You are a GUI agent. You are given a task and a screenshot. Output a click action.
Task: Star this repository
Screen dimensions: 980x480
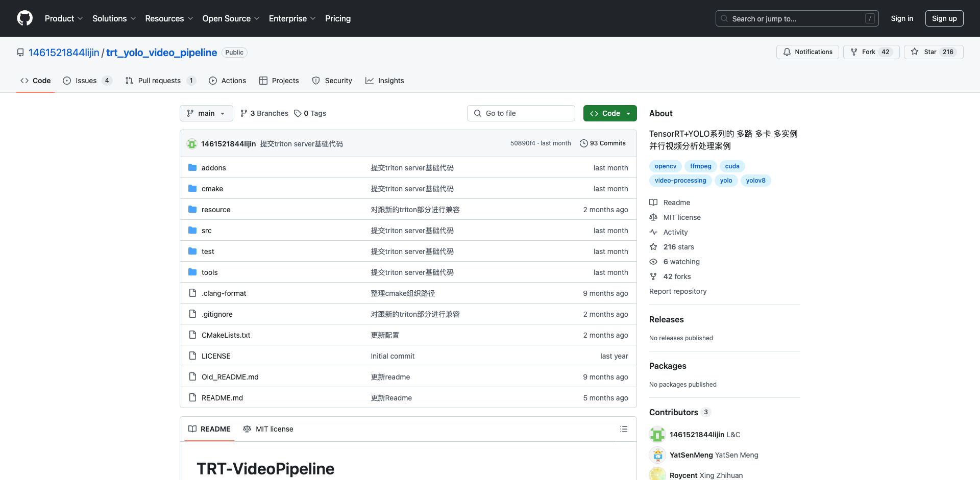(933, 52)
